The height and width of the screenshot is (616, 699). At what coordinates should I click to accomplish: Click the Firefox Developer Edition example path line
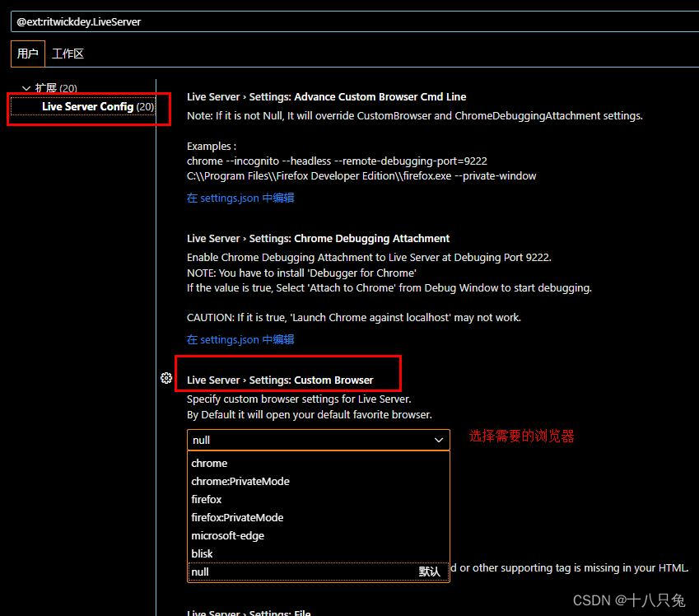tap(361, 175)
